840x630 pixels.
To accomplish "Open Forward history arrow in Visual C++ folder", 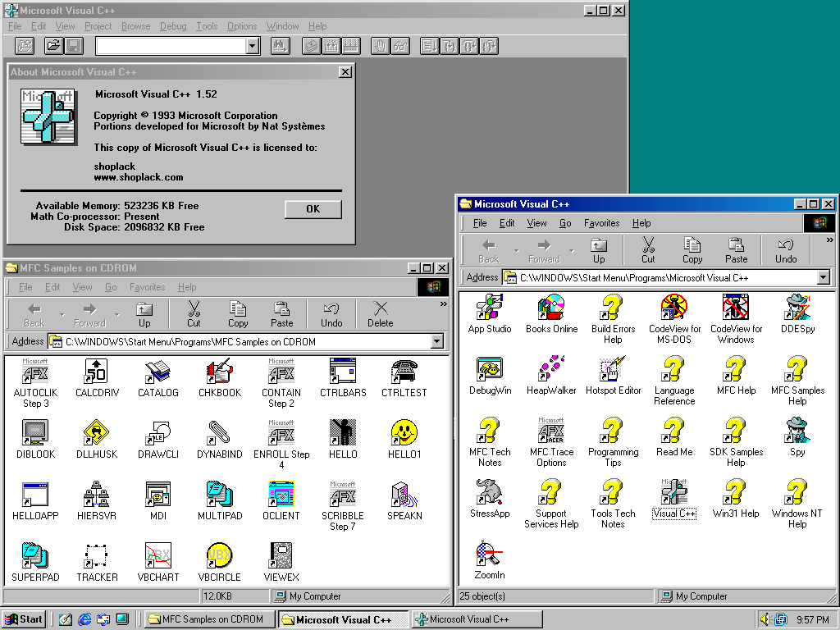I will coord(571,251).
